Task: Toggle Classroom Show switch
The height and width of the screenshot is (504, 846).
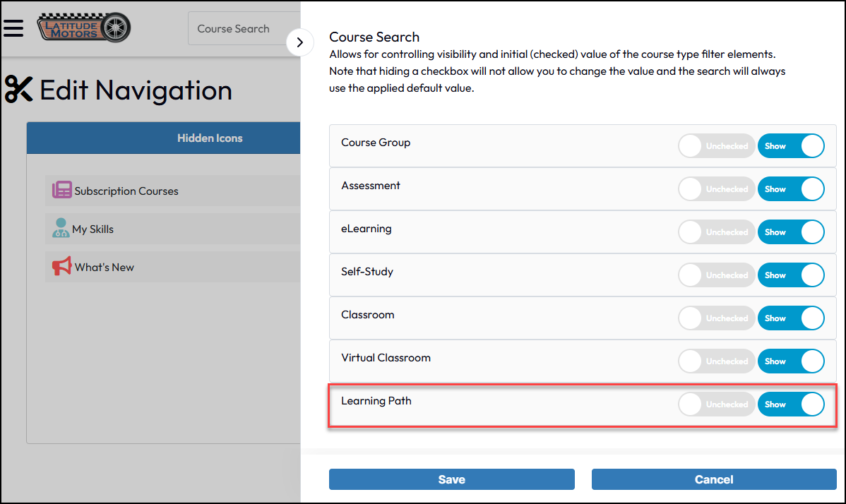Action: (x=790, y=318)
